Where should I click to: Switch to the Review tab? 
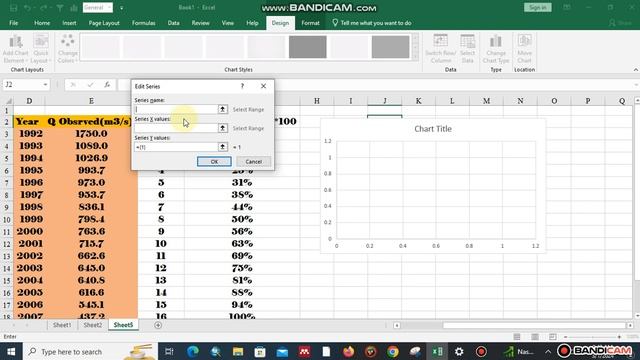[200, 23]
